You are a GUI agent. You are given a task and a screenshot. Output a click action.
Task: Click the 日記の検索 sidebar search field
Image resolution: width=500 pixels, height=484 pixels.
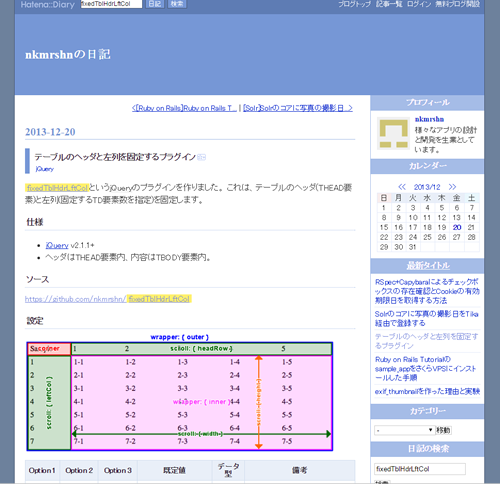(420, 469)
